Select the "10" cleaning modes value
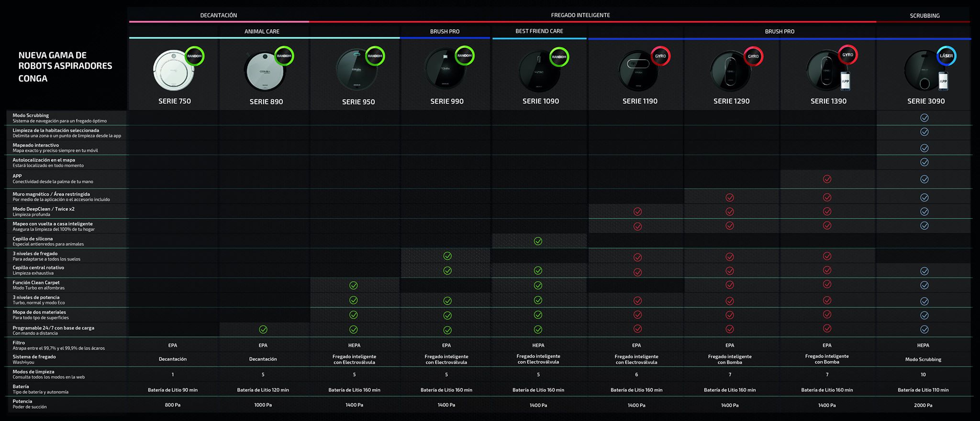The height and width of the screenshot is (421, 980). coord(923,375)
